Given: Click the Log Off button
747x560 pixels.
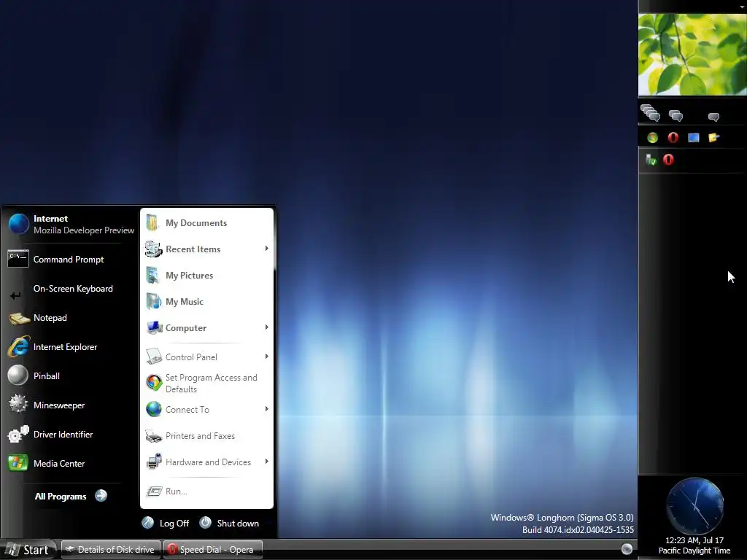Looking at the screenshot, I should [166, 523].
